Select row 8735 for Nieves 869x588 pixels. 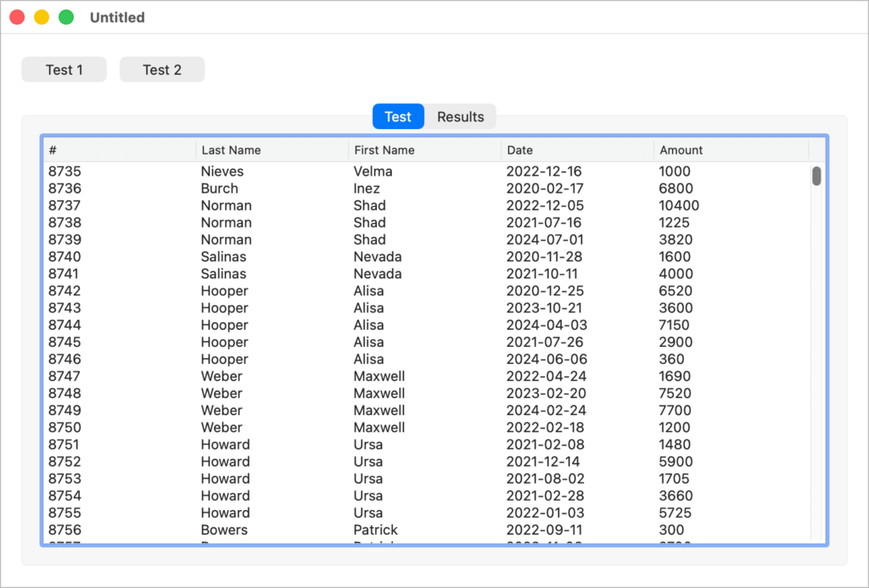pyautogui.click(x=222, y=171)
